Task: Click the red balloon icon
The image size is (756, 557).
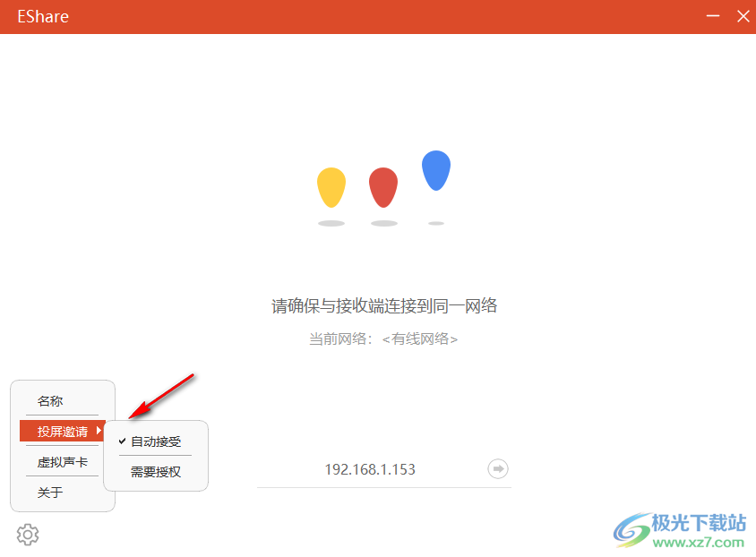Action: tap(383, 185)
